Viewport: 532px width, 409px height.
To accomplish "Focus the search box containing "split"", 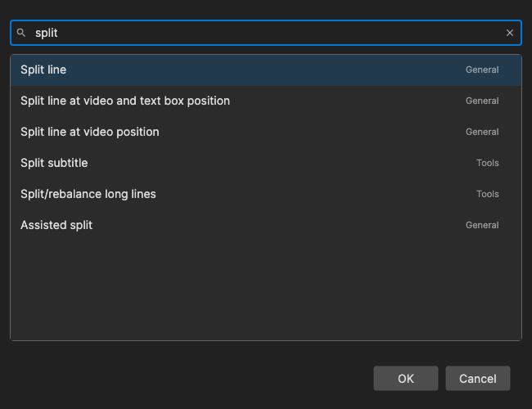I will tap(266, 33).
